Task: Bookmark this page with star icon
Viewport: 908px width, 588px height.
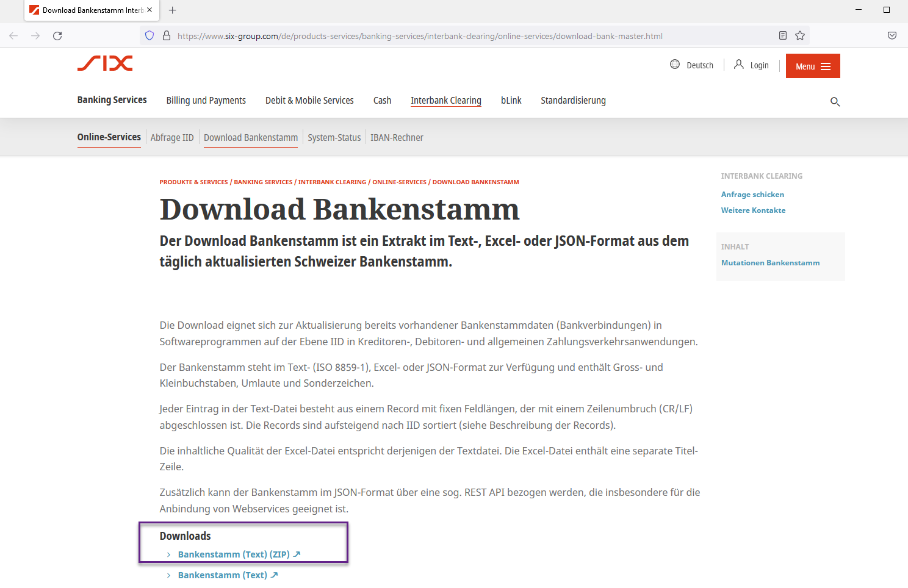Action: [800, 36]
